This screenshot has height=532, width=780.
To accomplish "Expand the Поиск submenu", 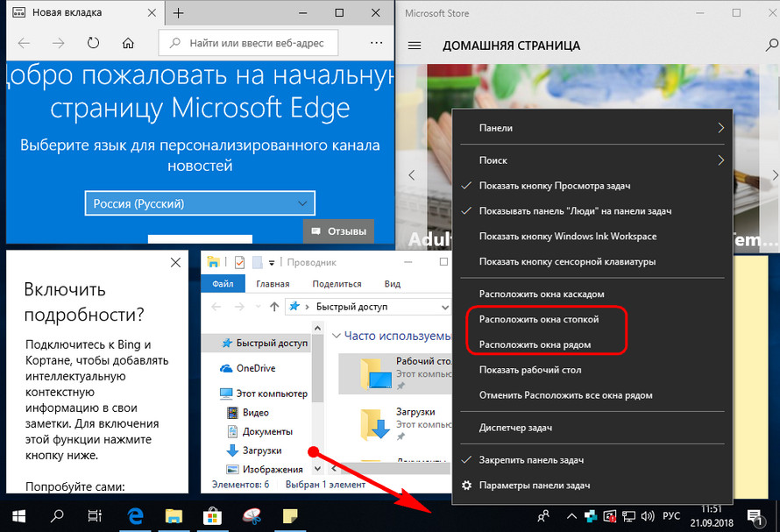I will tap(592, 160).
